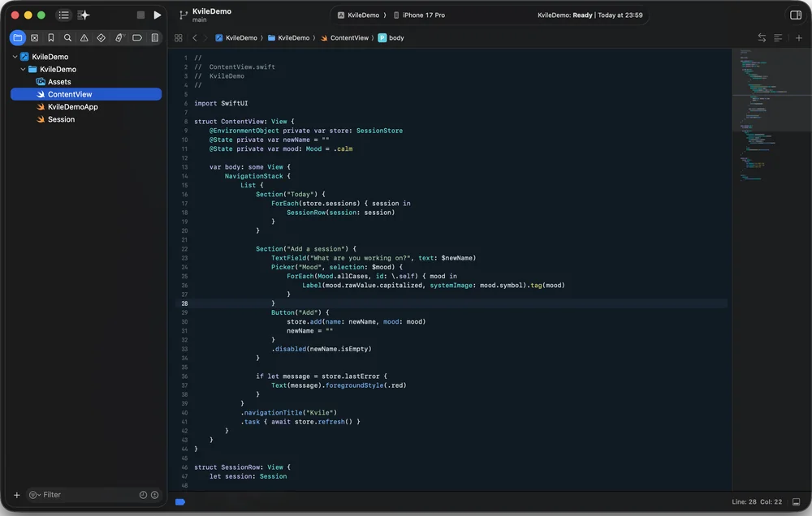The height and width of the screenshot is (516, 812).
Task: Toggle source-control status filter icon
Action: [x=154, y=495]
